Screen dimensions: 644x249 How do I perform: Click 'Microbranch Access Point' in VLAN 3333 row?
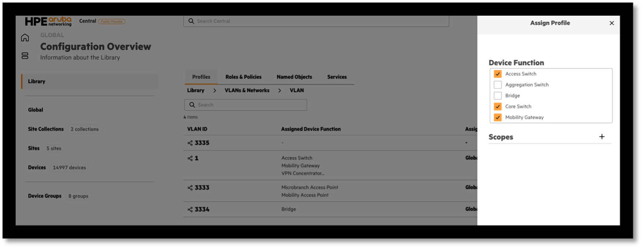click(310, 187)
